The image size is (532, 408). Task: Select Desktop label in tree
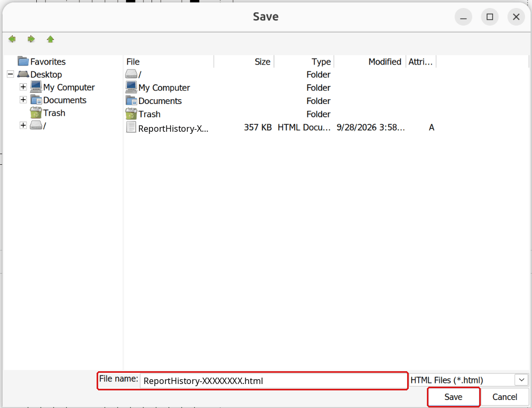[x=46, y=74]
